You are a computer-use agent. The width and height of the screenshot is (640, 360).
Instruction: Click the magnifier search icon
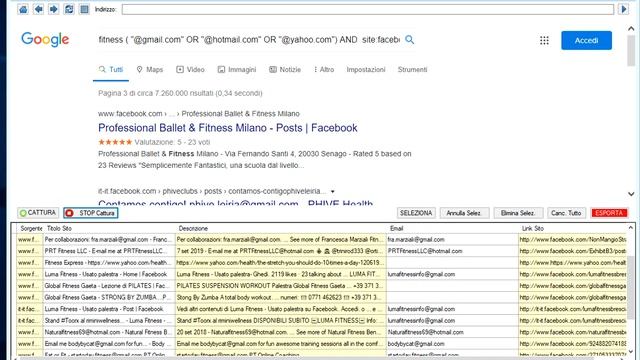click(409, 40)
